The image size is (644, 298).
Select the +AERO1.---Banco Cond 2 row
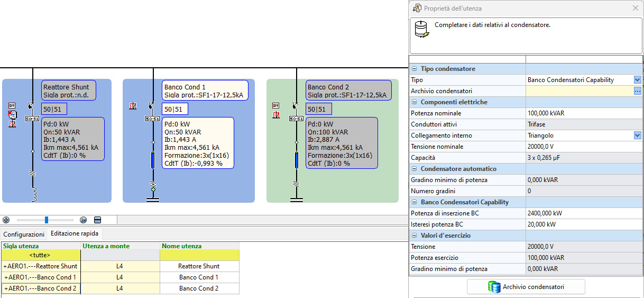(41, 288)
